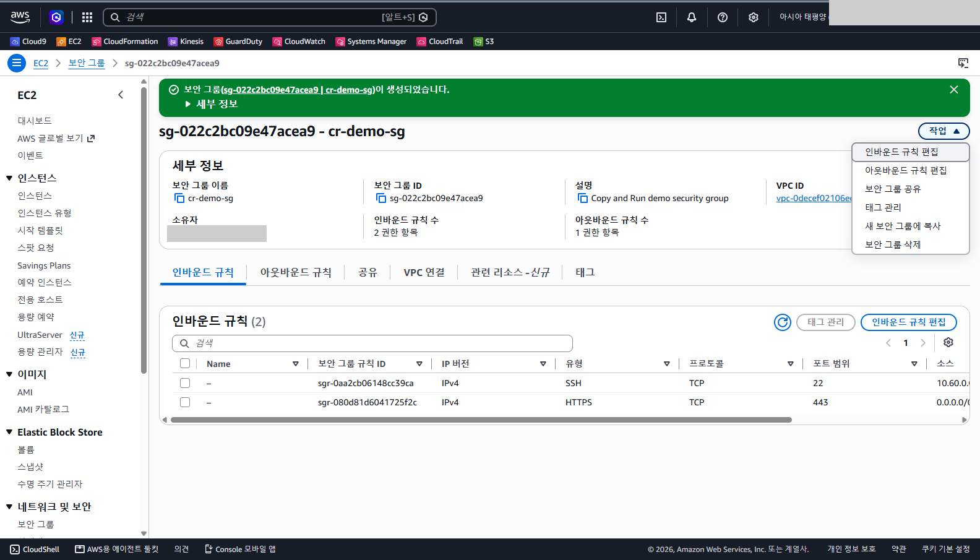Screen dimensions: 980x560
Task: Refresh the inbound rules table
Action: coord(783,322)
